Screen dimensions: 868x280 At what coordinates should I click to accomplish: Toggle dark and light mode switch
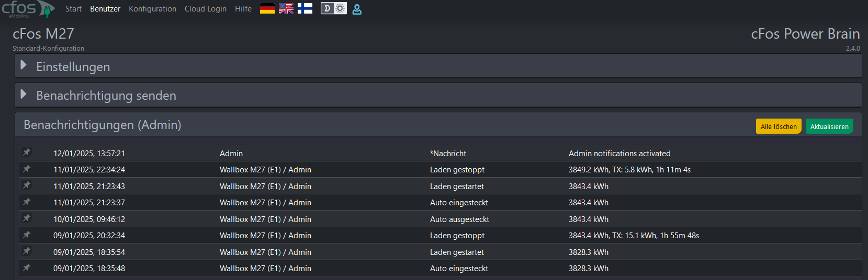click(334, 8)
